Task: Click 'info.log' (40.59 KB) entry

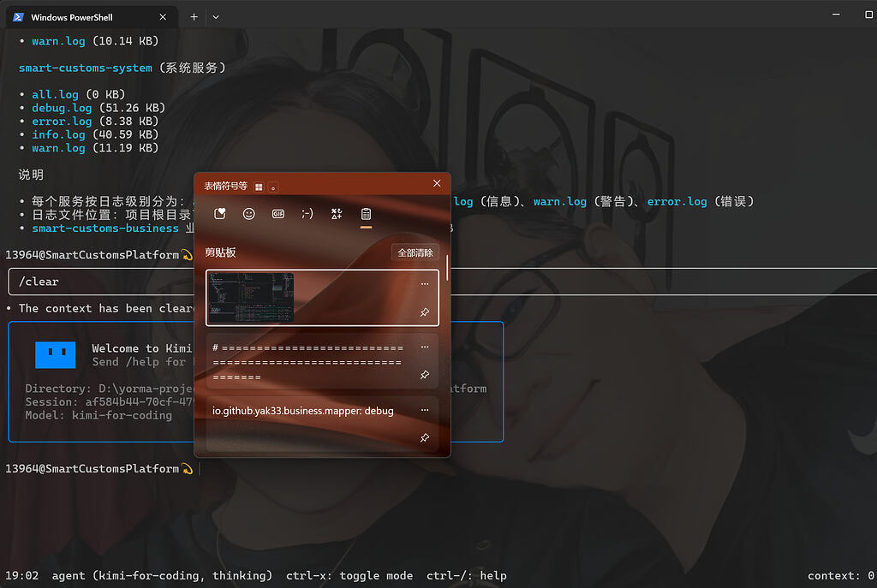Action: (58, 134)
